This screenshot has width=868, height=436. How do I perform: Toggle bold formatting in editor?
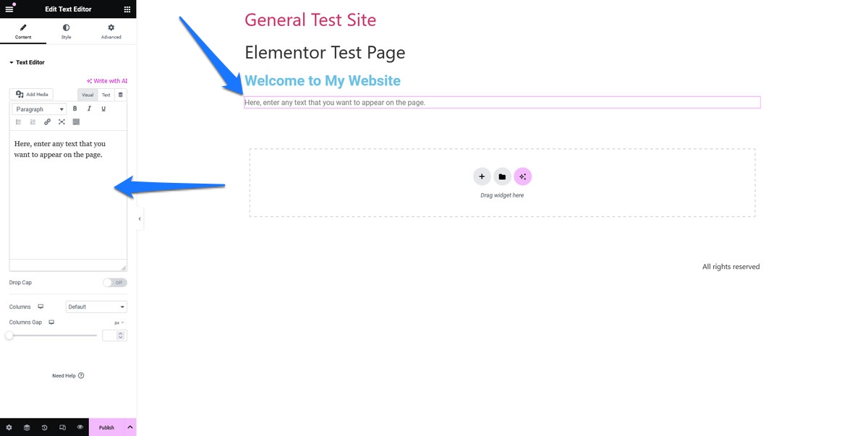coord(75,109)
